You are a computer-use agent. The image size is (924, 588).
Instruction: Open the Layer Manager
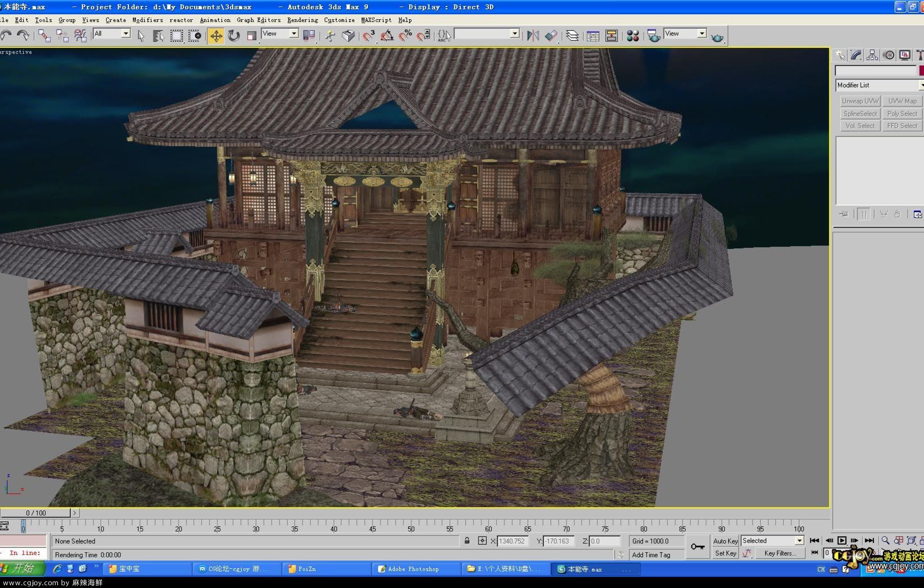(x=572, y=36)
